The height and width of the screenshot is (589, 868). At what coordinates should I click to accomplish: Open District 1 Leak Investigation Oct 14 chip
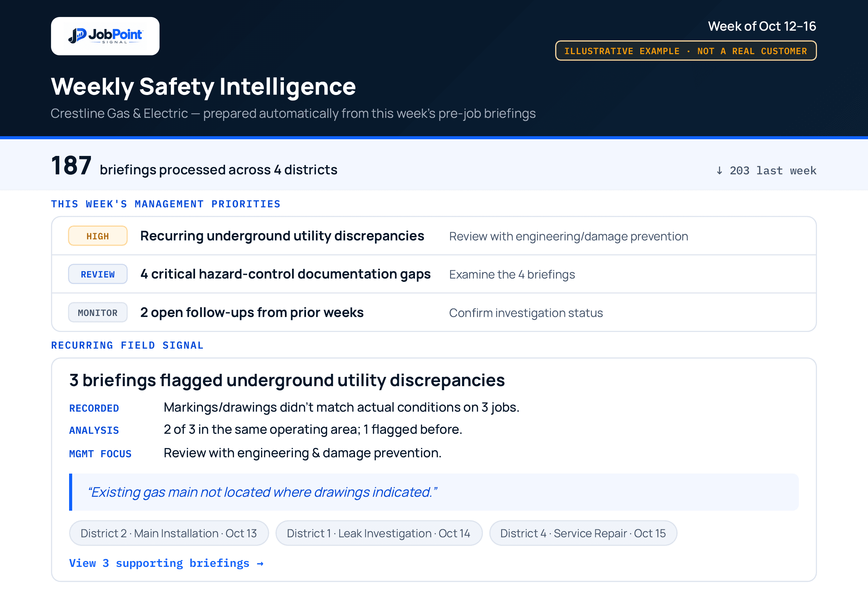(379, 533)
